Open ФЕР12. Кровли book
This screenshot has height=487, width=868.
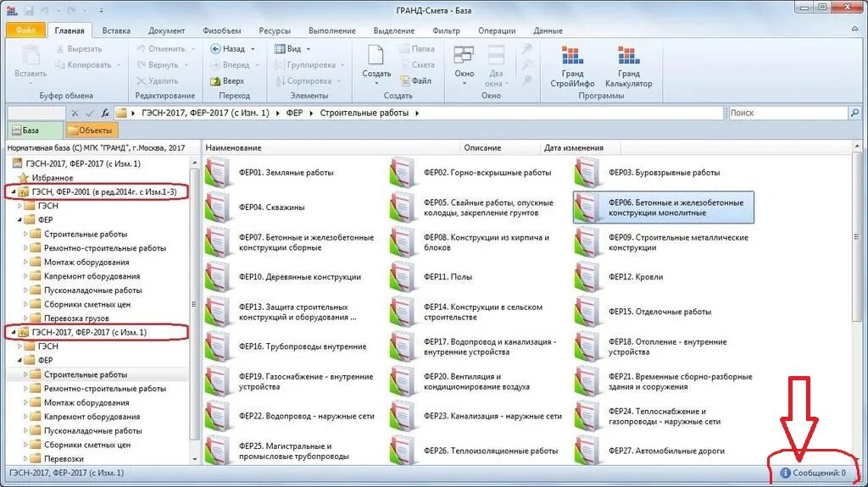(619, 277)
